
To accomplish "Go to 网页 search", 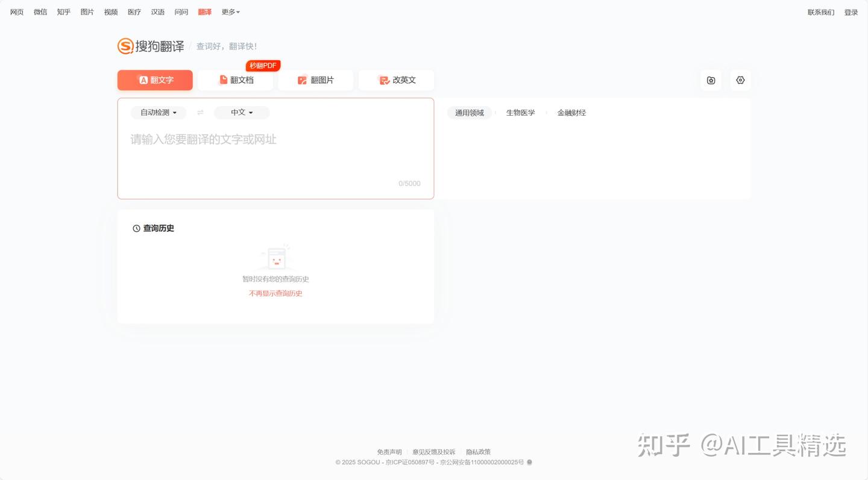I will click(17, 12).
